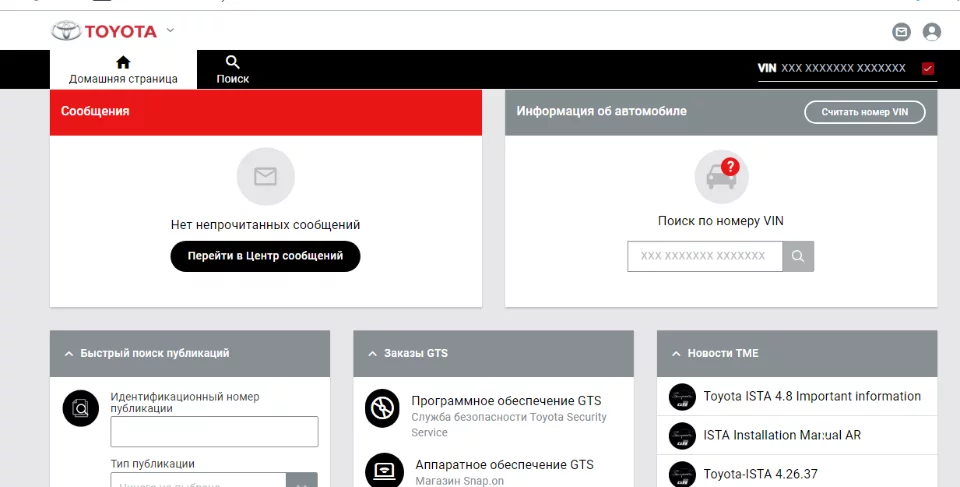Click the icon beside Toyota ISTA 4.8 news
960x487 pixels.
682,397
